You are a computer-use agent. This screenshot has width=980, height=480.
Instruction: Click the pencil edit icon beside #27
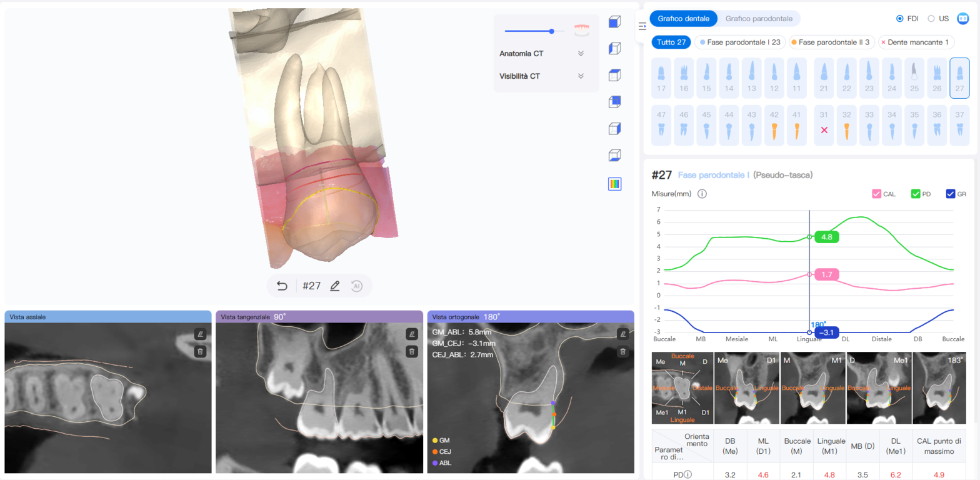(334, 286)
